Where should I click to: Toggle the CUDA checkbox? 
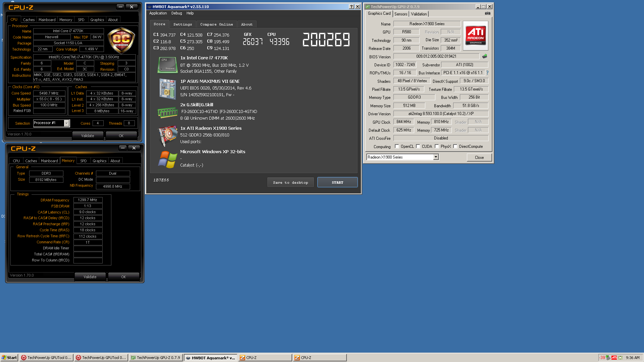418,146
